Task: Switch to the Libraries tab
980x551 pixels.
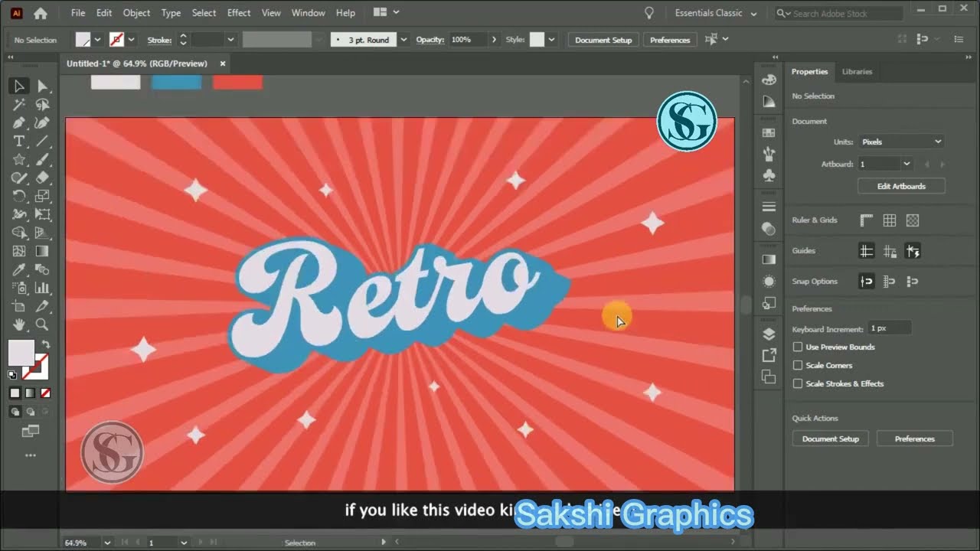Action: pyautogui.click(x=857, y=71)
